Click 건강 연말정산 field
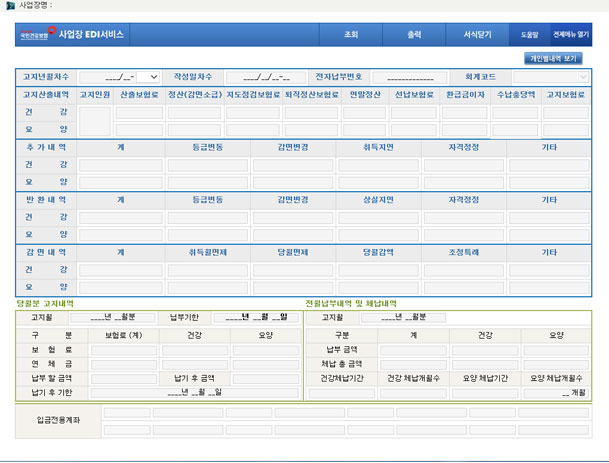Viewport: 609px width, 463px height. tap(364, 113)
